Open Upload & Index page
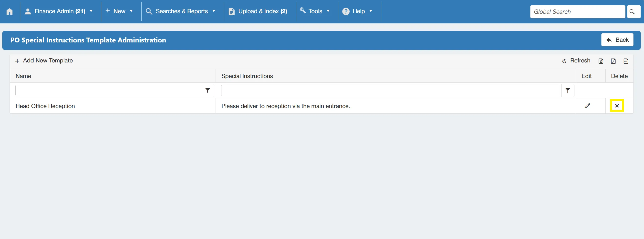Image resolution: width=644 pixels, height=239 pixels. click(258, 11)
